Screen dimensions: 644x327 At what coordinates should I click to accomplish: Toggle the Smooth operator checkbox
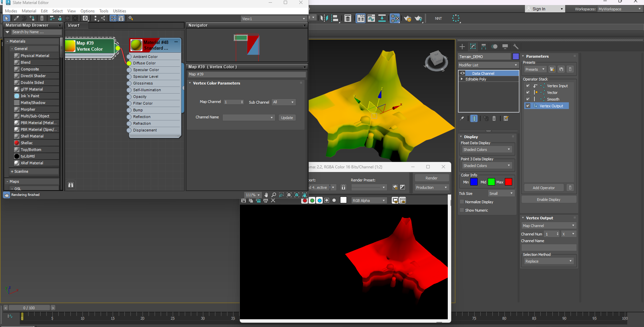[x=528, y=99]
